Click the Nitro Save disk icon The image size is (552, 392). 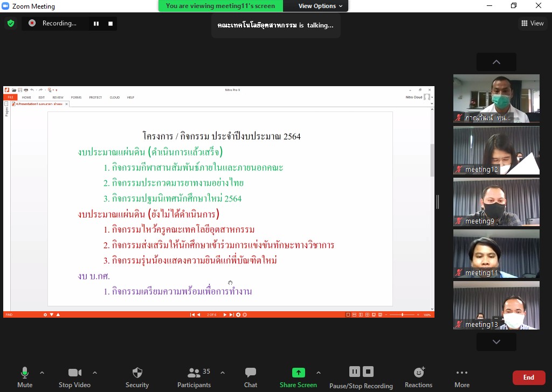20,90
